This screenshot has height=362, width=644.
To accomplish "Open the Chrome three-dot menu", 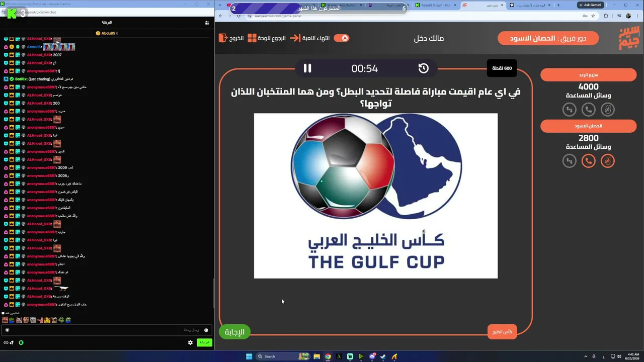I will click(x=637, y=16).
